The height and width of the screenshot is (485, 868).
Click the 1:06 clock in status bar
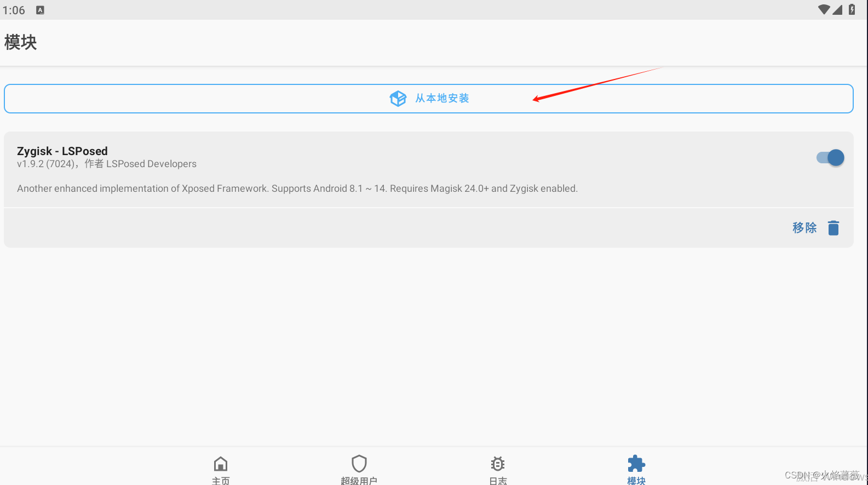pyautogui.click(x=14, y=10)
